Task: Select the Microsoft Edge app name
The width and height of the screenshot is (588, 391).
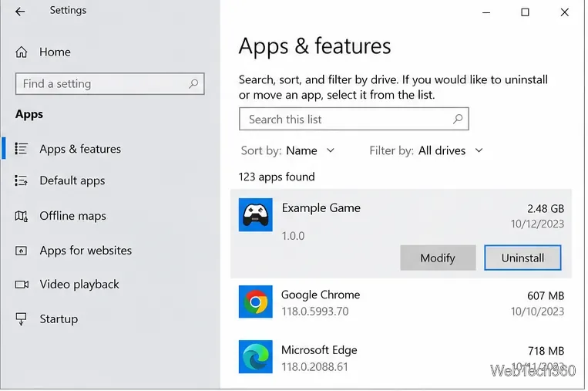Action: (319, 349)
